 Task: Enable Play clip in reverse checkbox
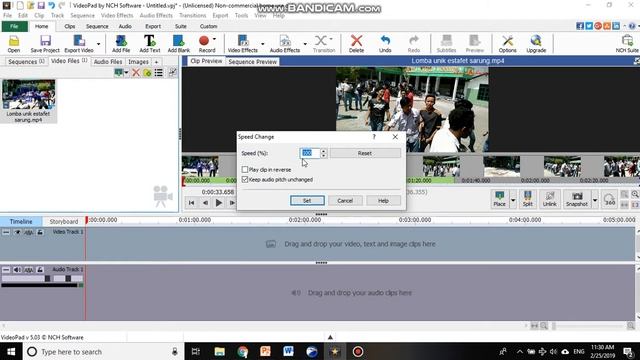[x=245, y=169]
